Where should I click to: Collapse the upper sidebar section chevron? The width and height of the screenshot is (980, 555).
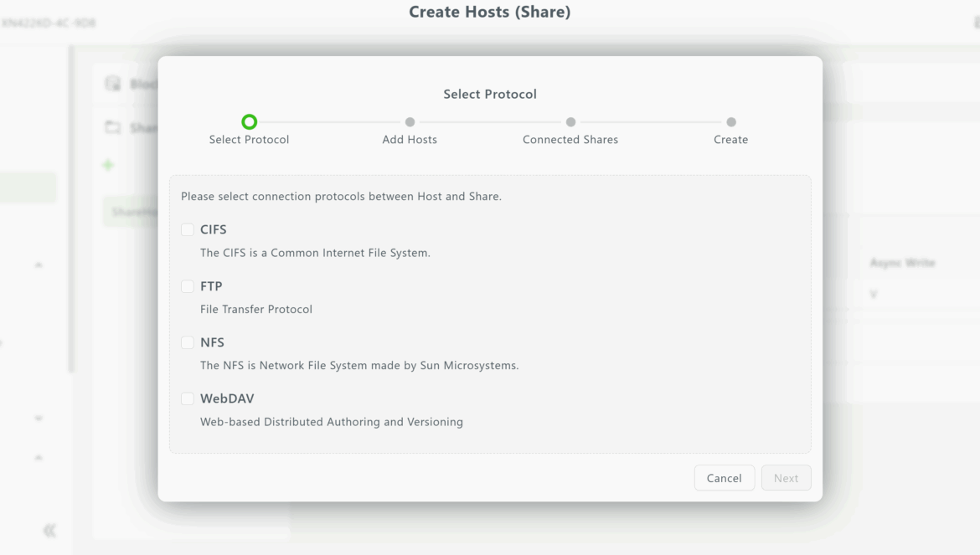click(x=39, y=265)
